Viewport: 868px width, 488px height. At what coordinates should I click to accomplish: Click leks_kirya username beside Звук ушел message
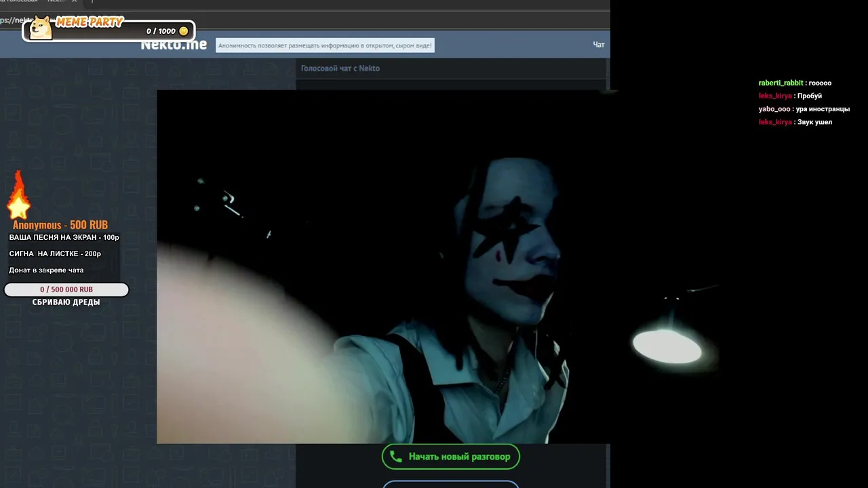tap(775, 122)
